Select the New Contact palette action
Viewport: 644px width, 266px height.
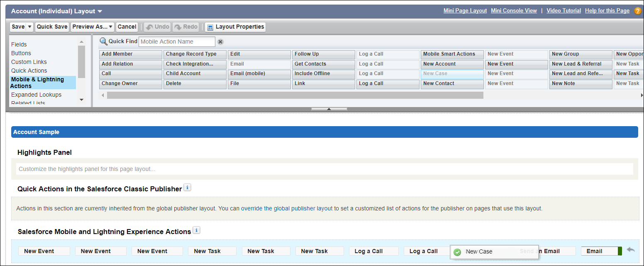click(x=452, y=84)
